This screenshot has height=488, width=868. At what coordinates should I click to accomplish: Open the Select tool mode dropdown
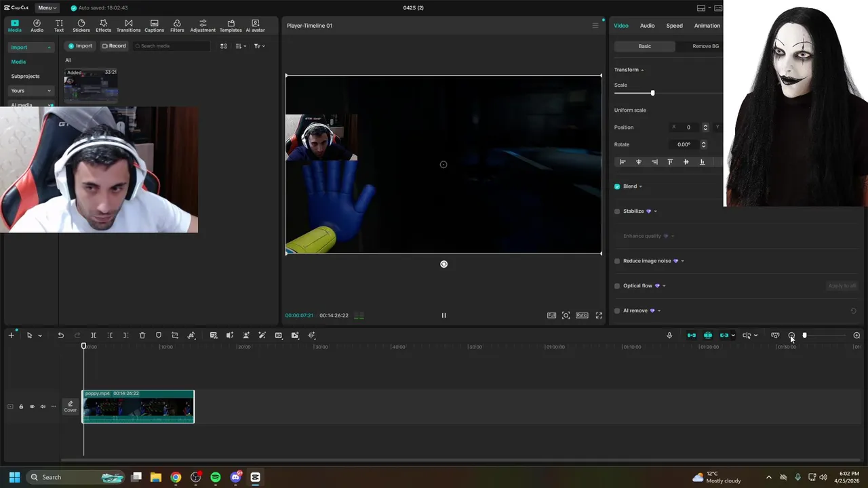click(x=39, y=335)
